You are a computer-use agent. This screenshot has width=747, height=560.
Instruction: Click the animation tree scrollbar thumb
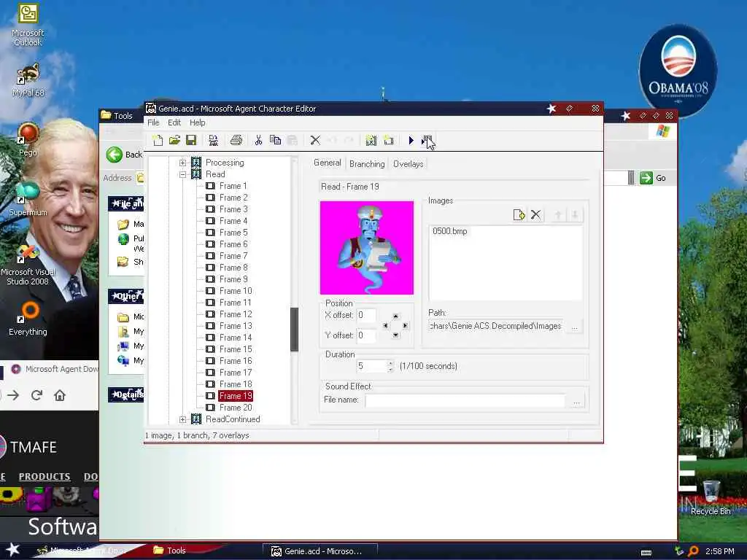[x=295, y=329]
